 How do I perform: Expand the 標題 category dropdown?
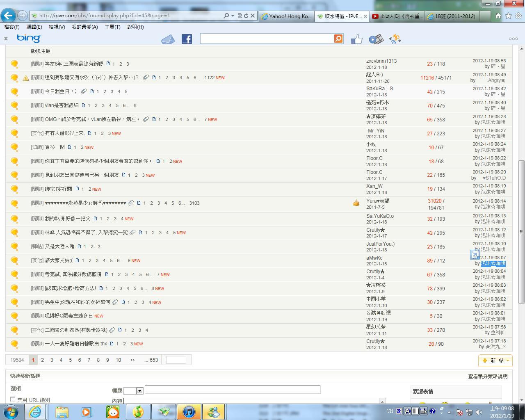pos(139,391)
